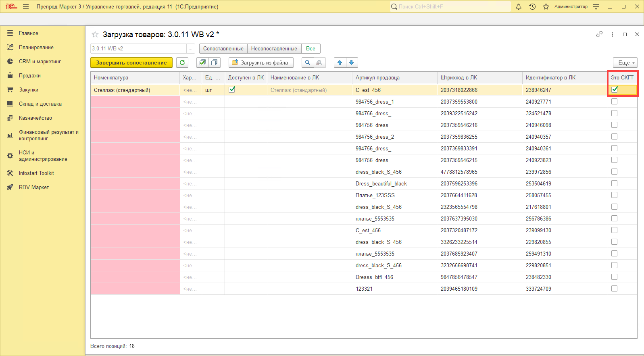
Task: Copy link to form via chain icon
Action: [599, 34]
